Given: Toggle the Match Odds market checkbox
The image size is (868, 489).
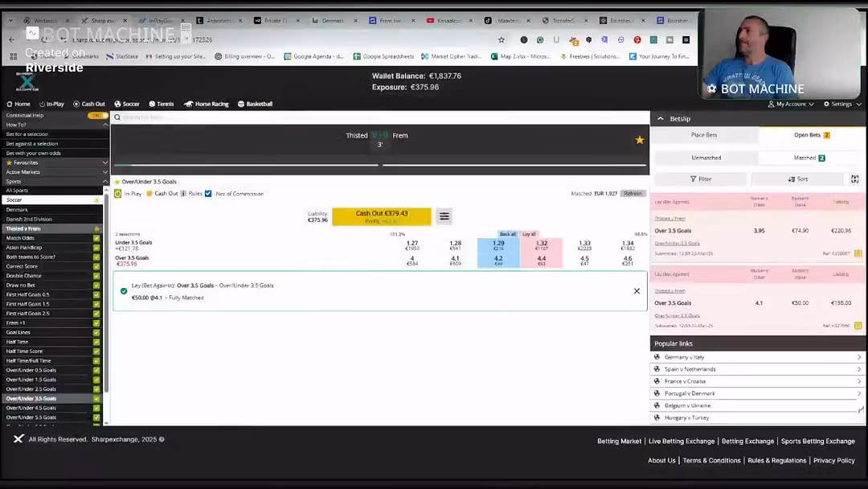Looking at the screenshot, I should (96, 238).
